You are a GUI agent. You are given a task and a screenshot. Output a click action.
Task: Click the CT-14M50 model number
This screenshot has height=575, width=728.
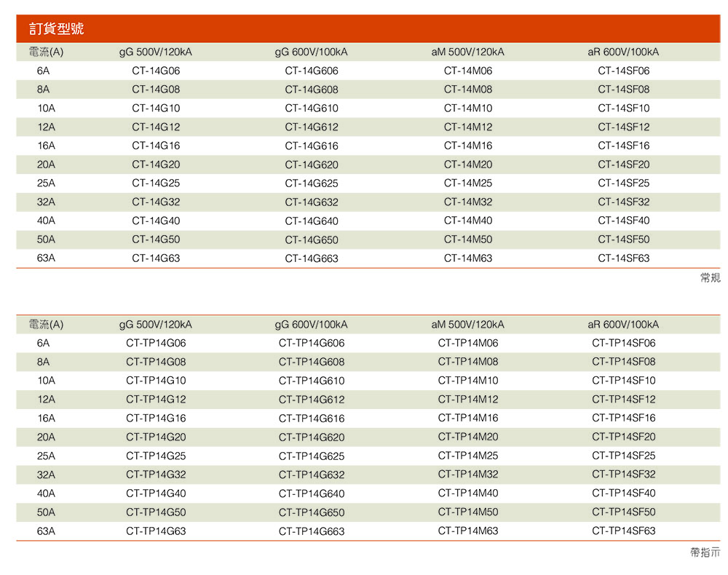468,239
